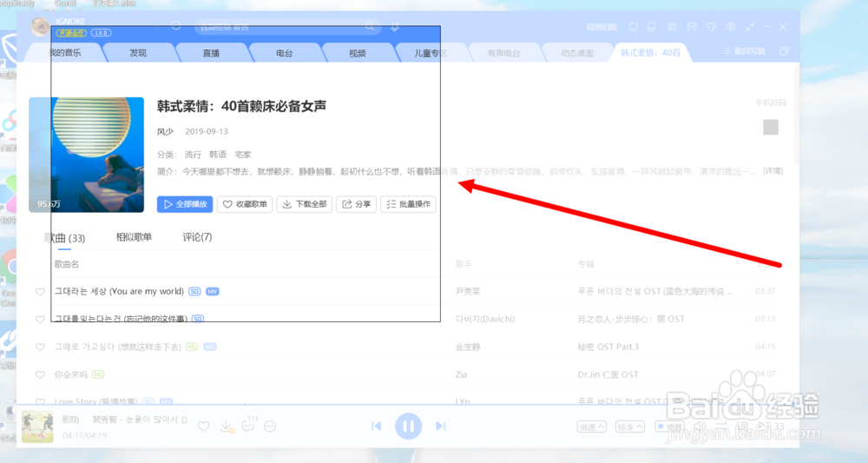
Task: Click the 宅家 category tag
Action: [242, 155]
